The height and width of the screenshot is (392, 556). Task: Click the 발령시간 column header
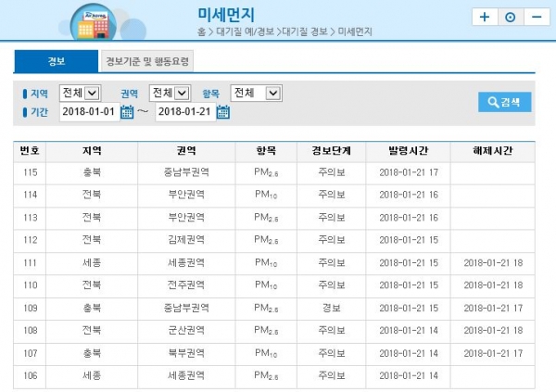point(408,151)
